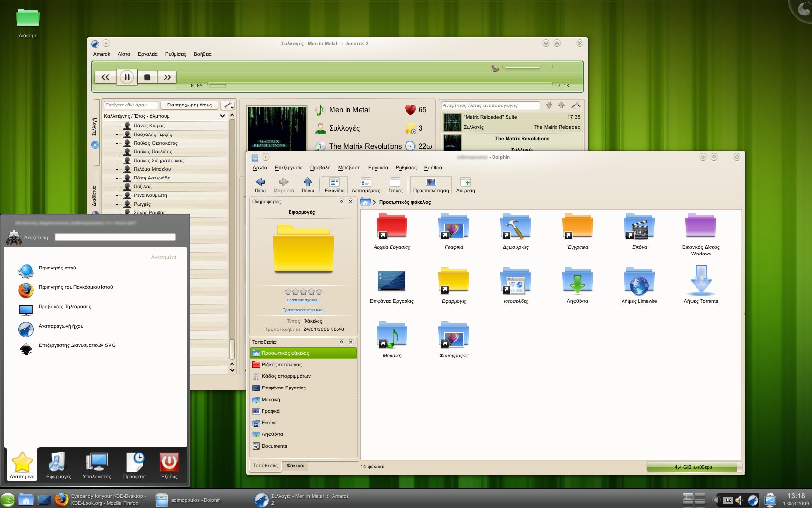Stop playback in Amarok
This screenshot has height=508, width=812.
point(147,77)
